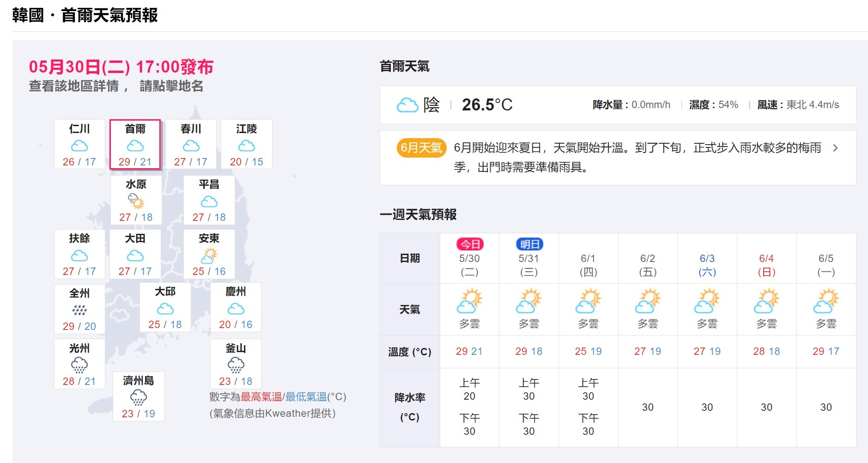Click the 6/3 forecast weather icon
The width and height of the screenshot is (868, 463).
(x=707, y=301)
